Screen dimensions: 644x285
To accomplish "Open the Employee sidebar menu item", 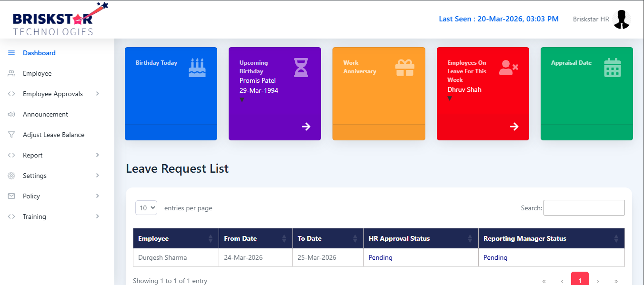I will tap(37, 73).
